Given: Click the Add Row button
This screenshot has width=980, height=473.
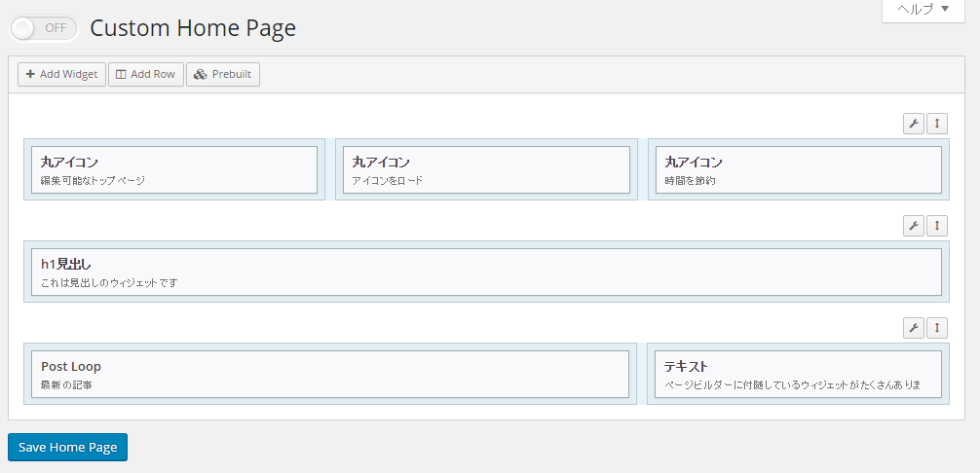Looking at the screenshot, I should [146, 74].
